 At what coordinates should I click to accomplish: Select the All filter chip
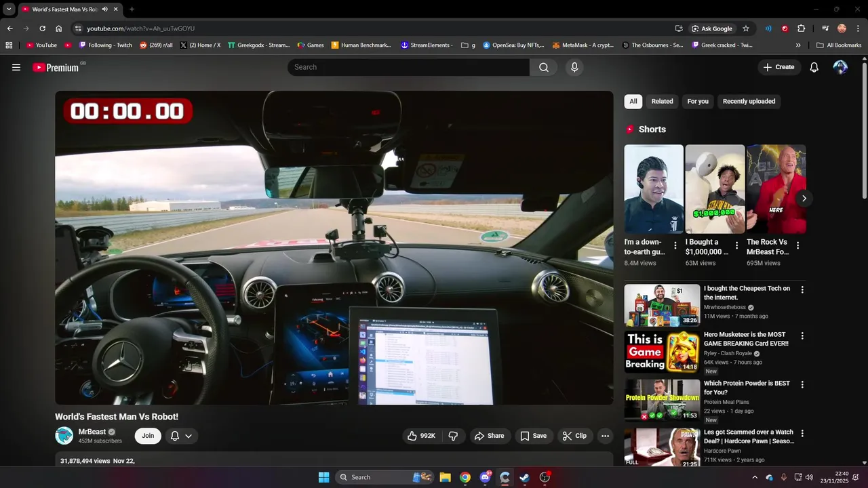pos(633,102)
